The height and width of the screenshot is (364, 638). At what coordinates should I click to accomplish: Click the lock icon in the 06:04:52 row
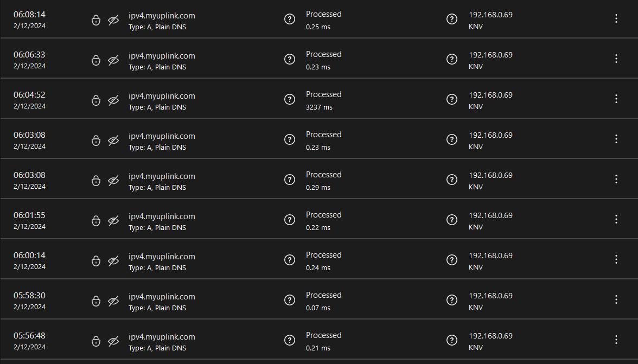tap(95, 100)
